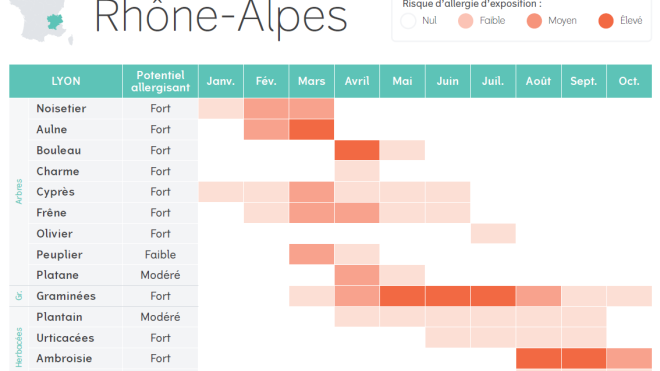Select the Élevé risk legend circle
Viewport: 660px width, 371px height.
(x=606, y=21)
